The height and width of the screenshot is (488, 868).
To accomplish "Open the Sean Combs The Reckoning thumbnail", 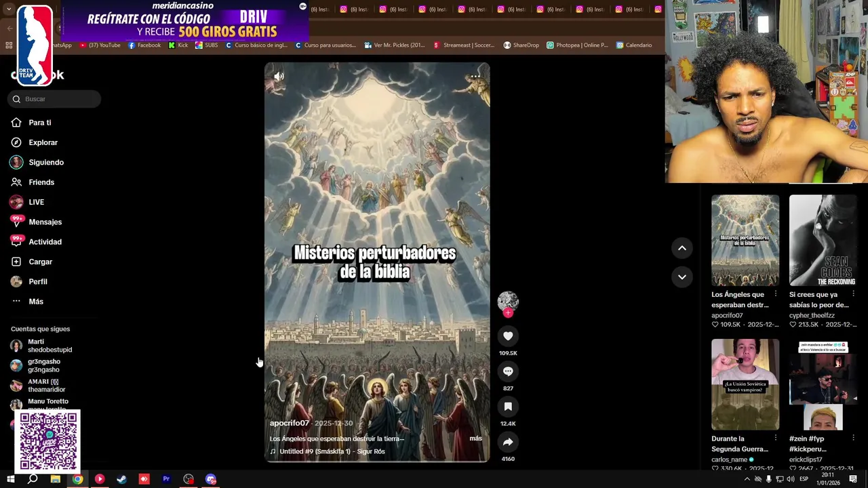I will 823,241.
